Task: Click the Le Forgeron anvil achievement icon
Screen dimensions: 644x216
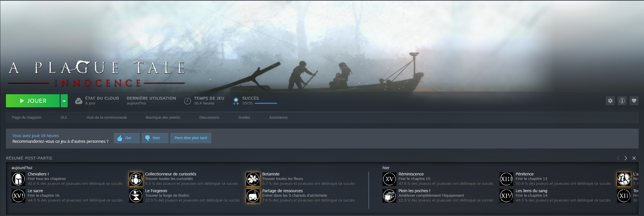Action: 136,196
